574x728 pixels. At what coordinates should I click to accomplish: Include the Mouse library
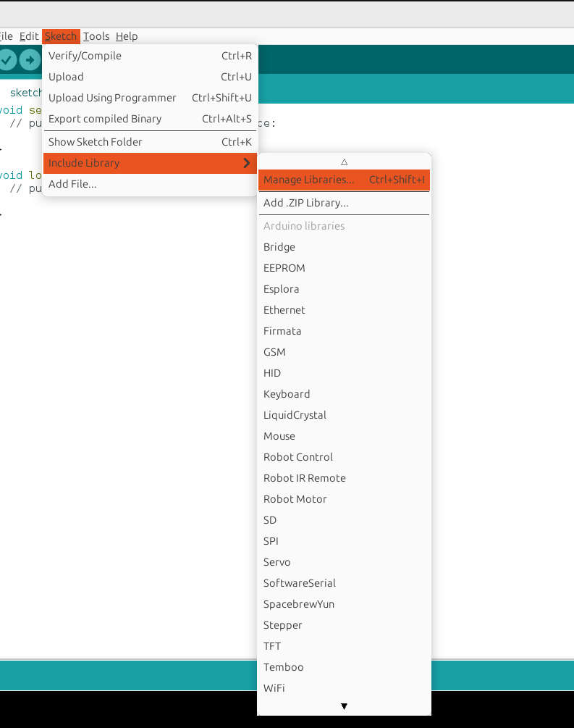(344, 436)
